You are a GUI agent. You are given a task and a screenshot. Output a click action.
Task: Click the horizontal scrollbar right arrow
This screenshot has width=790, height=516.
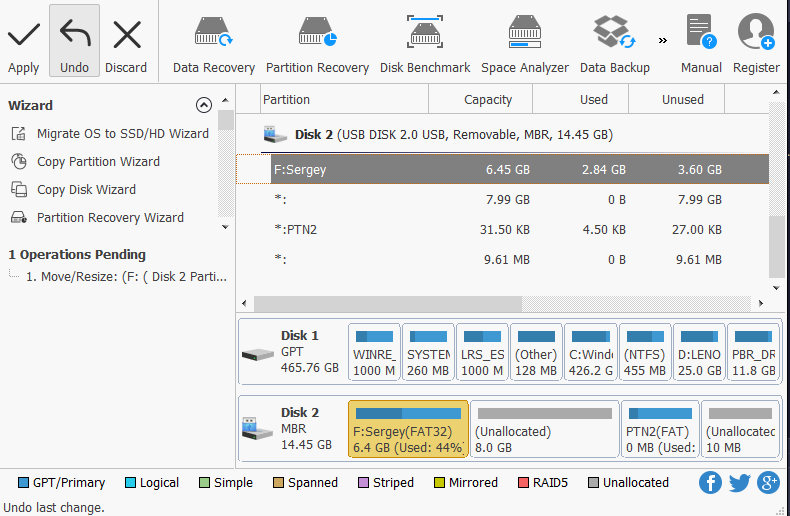coord(761,303)
